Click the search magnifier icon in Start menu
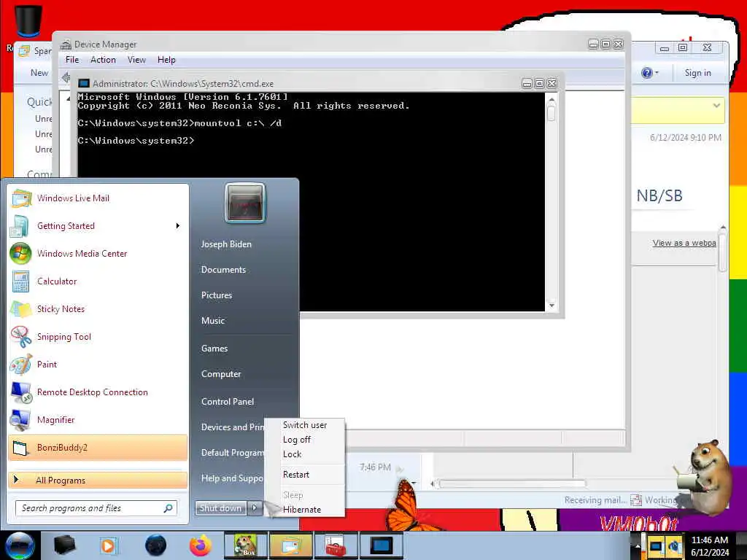747x560 pixels. (x=168, y=508)
